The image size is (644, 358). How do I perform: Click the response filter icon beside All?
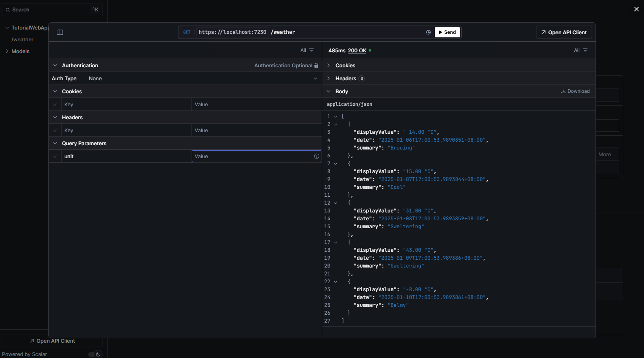pos(585,50)
